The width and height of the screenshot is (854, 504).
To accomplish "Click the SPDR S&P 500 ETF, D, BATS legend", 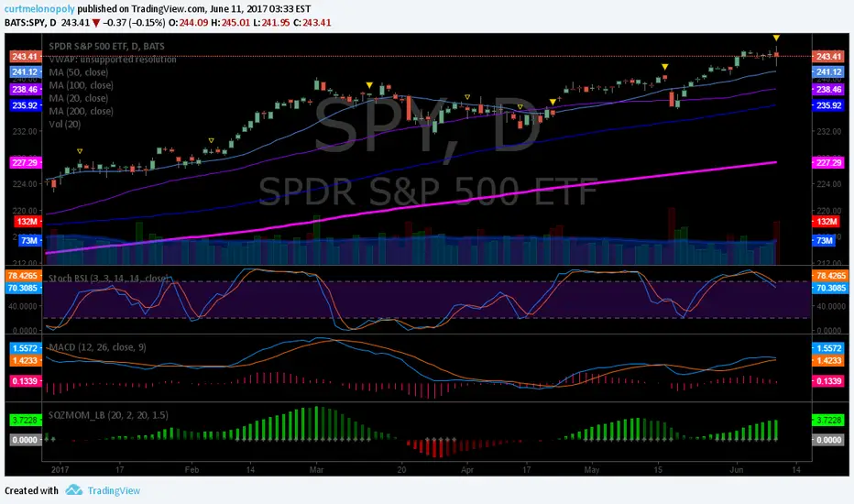I will coord(106,47).
